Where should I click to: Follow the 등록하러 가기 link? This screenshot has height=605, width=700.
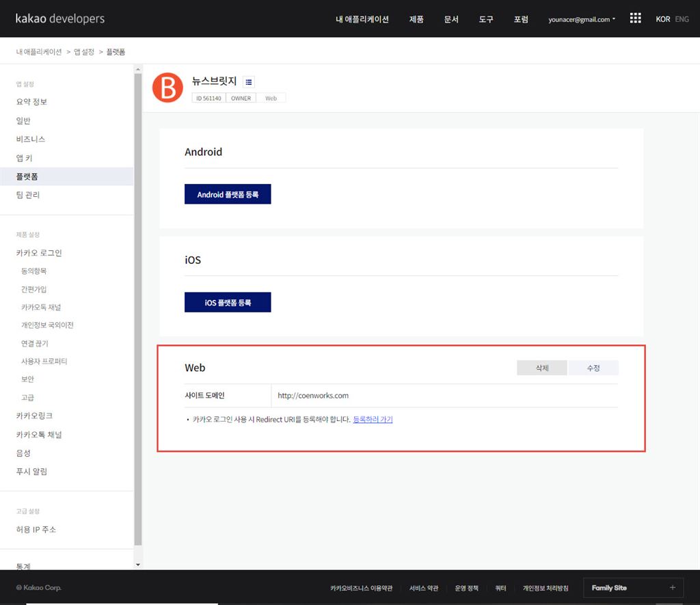(373, 419)
